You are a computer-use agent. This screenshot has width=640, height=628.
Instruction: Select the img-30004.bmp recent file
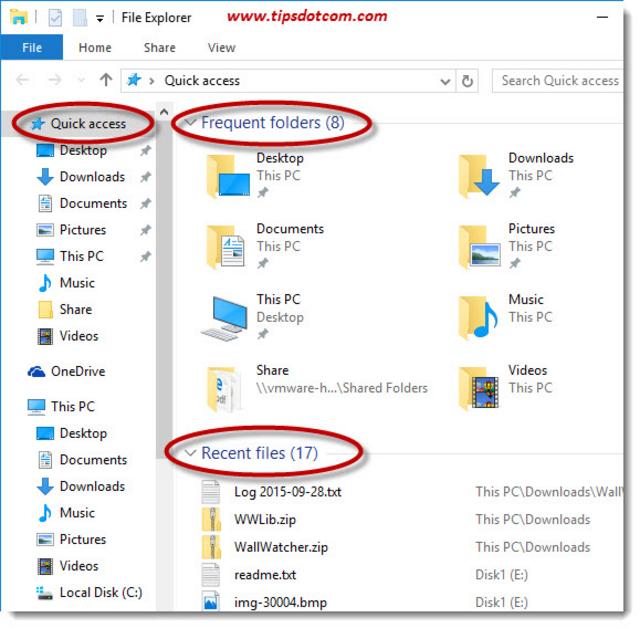point(280,603)
